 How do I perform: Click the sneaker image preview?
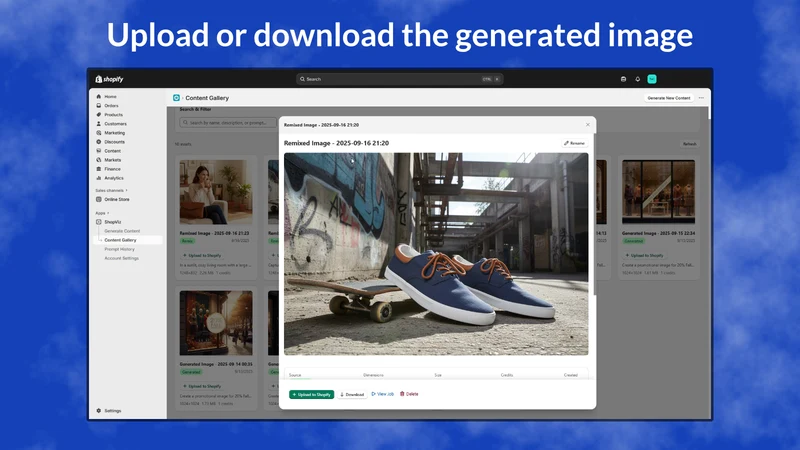point(436,254)
